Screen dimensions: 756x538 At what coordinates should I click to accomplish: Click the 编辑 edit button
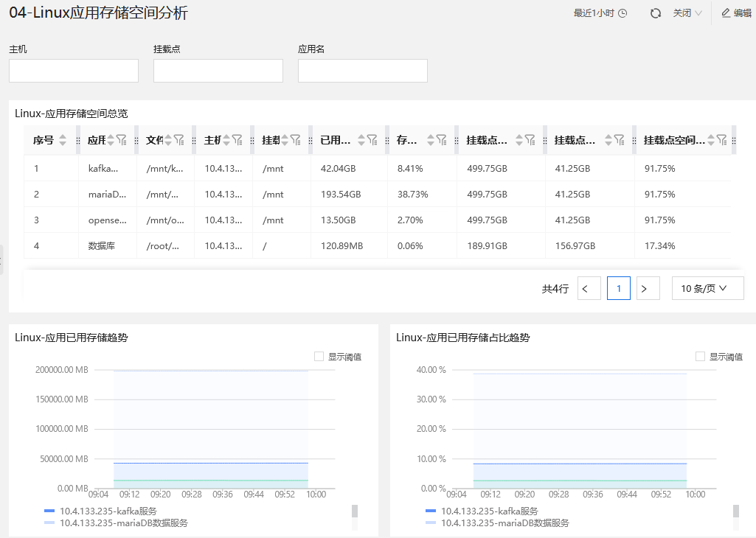click(736, 13)
